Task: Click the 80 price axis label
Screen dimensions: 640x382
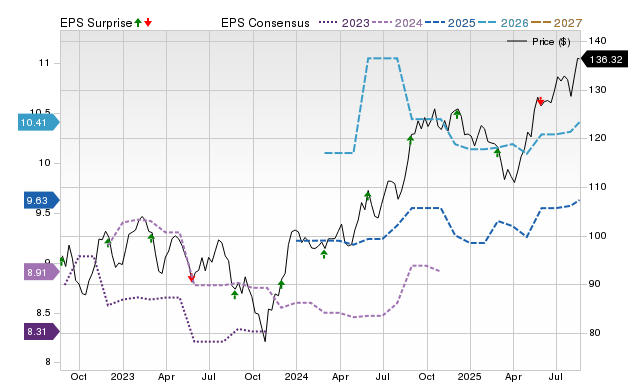Action: pos(595,333)
